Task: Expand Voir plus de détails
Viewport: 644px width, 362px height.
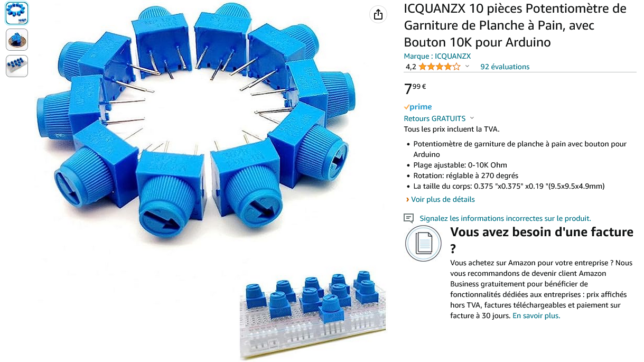Action: point(440,199)
